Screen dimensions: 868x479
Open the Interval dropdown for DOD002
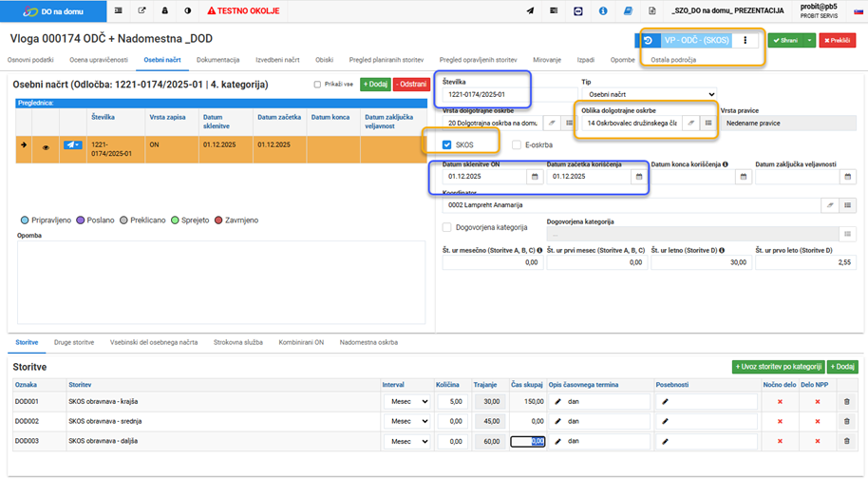click(407, 422)
